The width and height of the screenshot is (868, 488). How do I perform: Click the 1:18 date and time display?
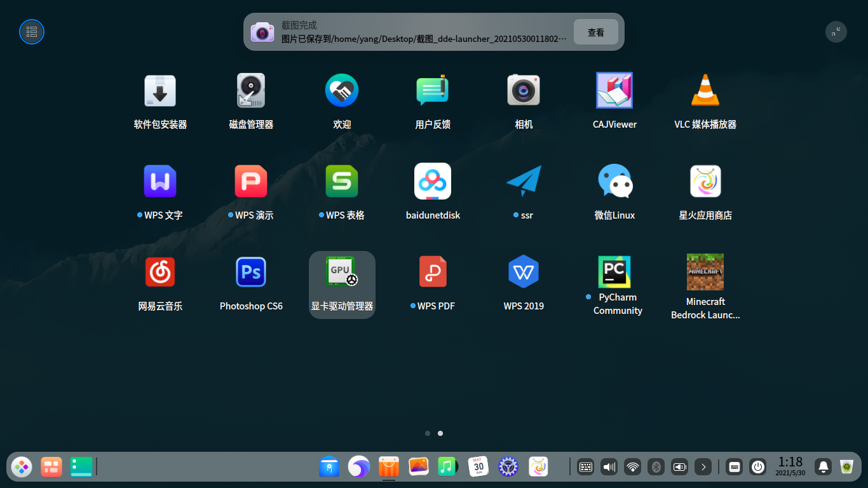(790, 466)
